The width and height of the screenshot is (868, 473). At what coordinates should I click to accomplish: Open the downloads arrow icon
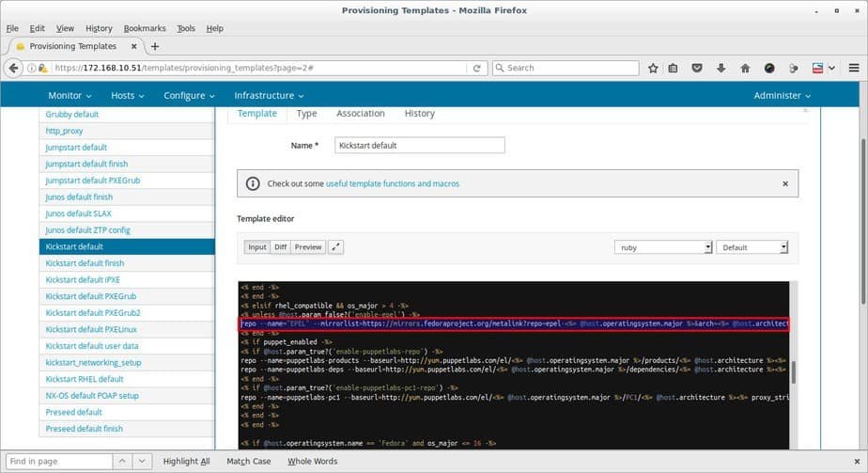click(x=721, y=68)
